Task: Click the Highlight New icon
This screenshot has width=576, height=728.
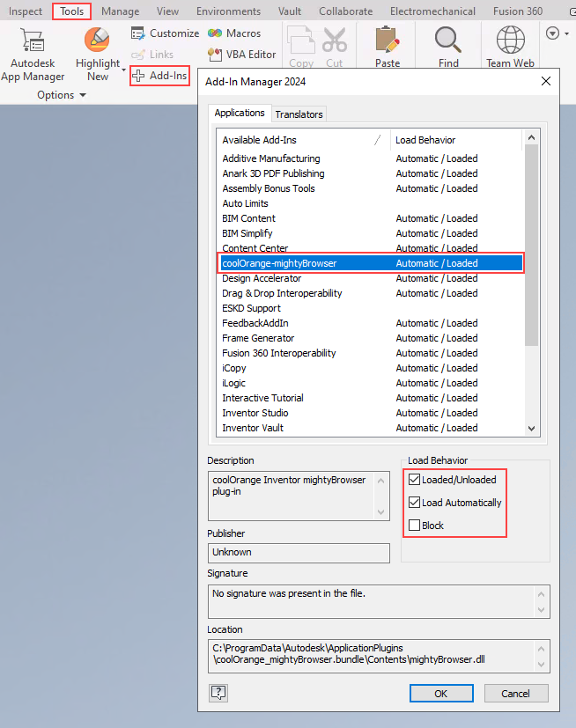Action: pos(97,40)
